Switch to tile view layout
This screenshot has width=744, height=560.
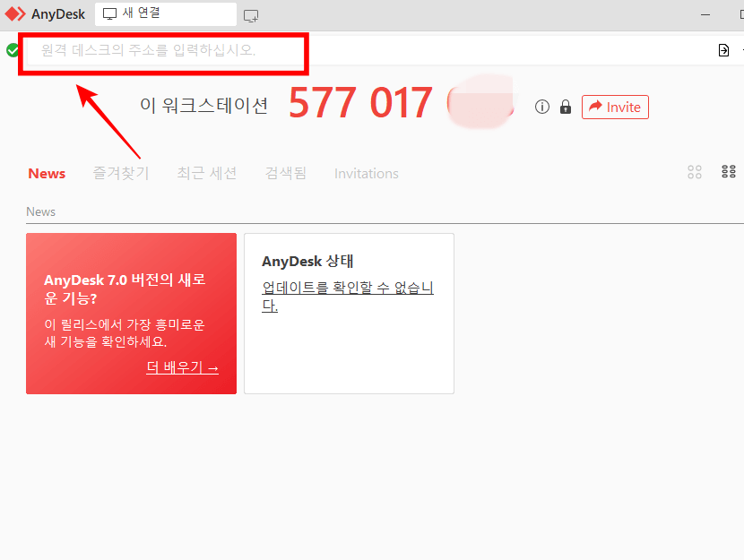(x=695, y=171)
